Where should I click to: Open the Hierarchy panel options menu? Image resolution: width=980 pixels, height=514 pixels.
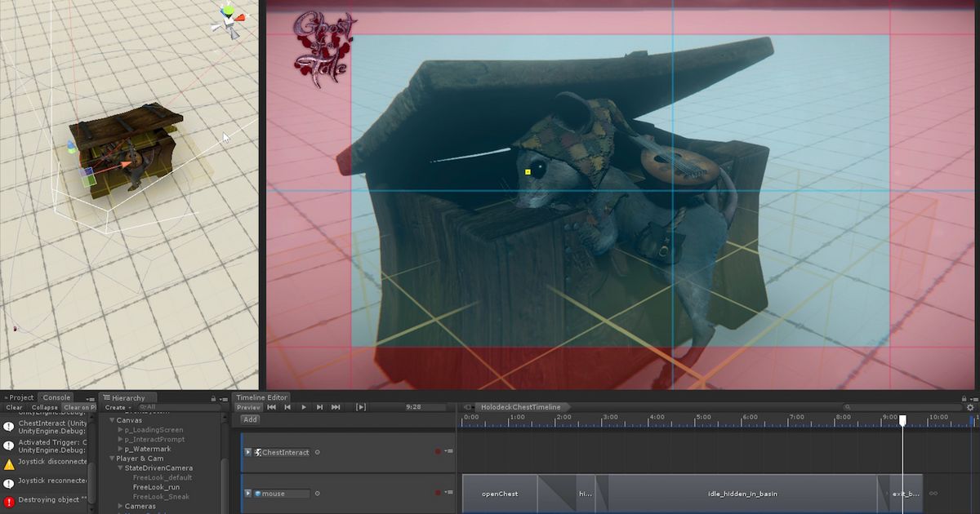coord(223,398)
